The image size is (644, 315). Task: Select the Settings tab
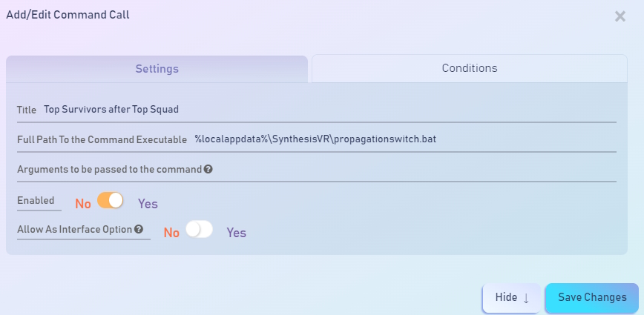click(157, 69)
